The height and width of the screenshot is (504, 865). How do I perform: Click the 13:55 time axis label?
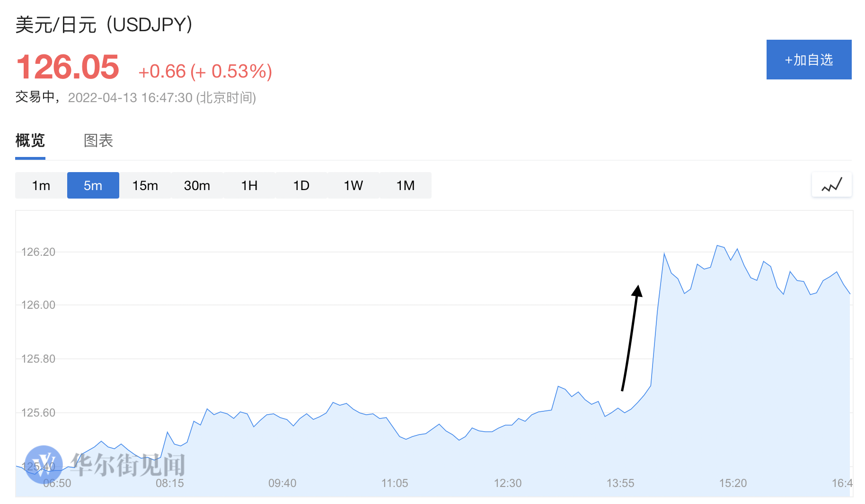[620, 483]
